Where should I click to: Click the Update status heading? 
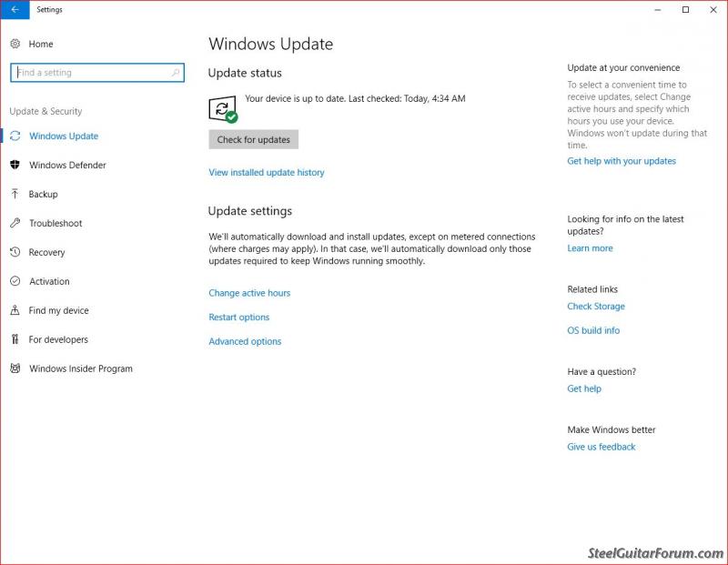pyautogui.click(x=245, y=73)
